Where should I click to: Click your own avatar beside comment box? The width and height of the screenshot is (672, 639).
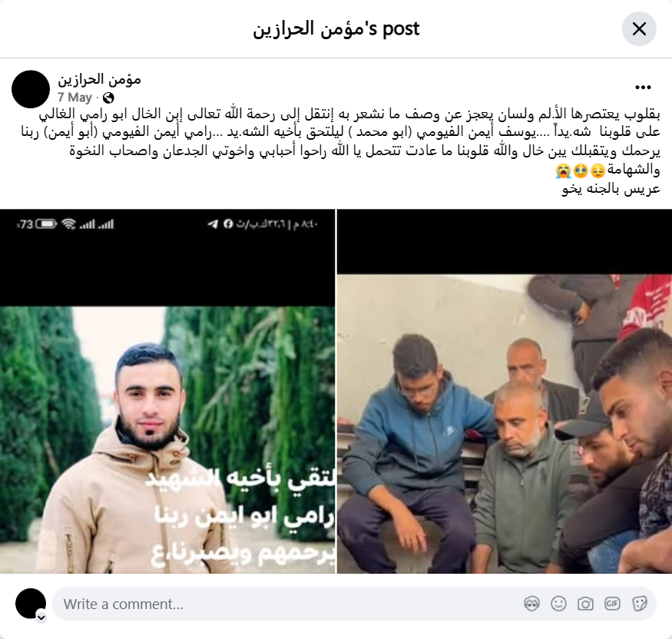coord(31,604)
